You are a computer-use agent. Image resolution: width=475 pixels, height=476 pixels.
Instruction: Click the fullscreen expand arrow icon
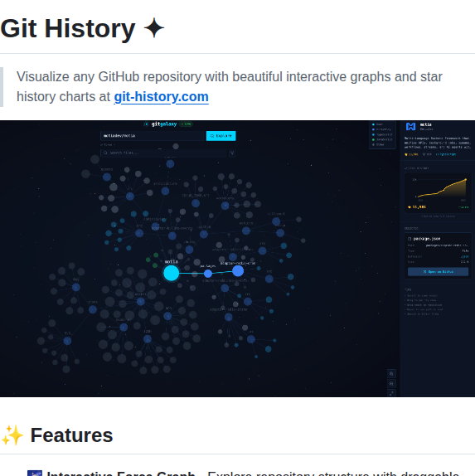pos(391,393)
